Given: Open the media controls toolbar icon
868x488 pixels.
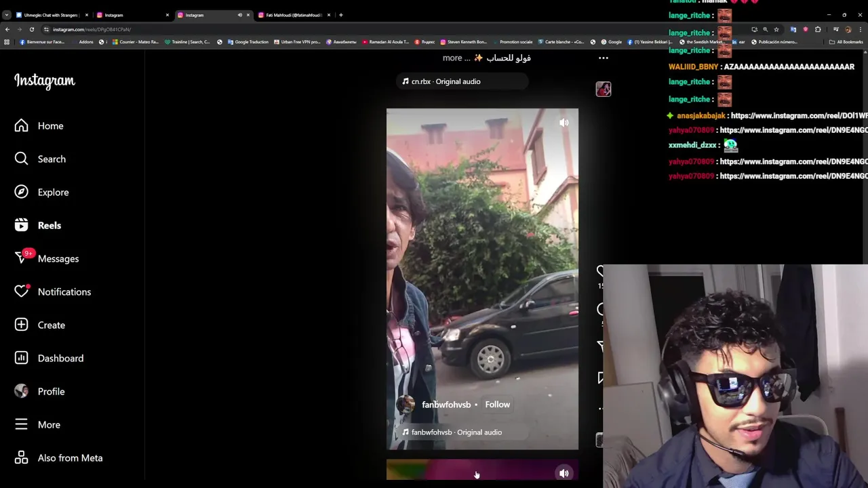Looking at the screenshot, I should click(835, 29).
